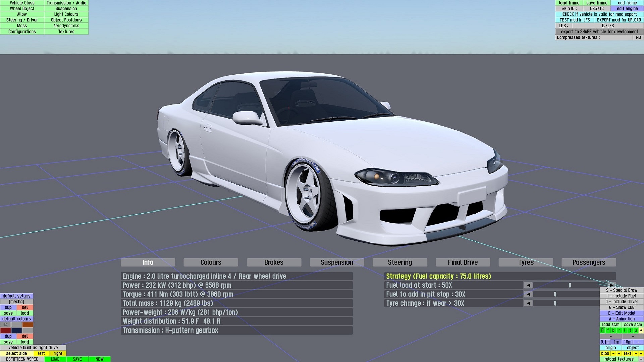Expand the 'default setups' list
Screen dimensions: 644x362
(x=16, y=296)
